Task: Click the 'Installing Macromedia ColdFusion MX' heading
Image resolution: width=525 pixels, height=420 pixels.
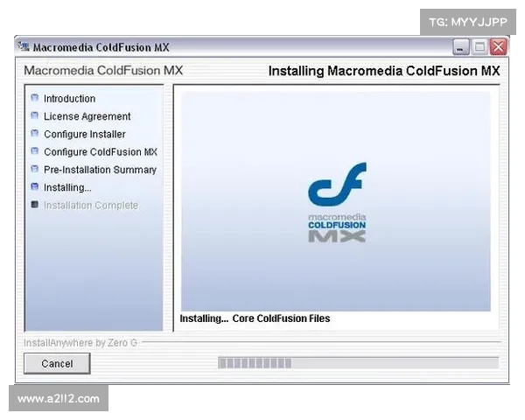Action: (x=384, y=71)
